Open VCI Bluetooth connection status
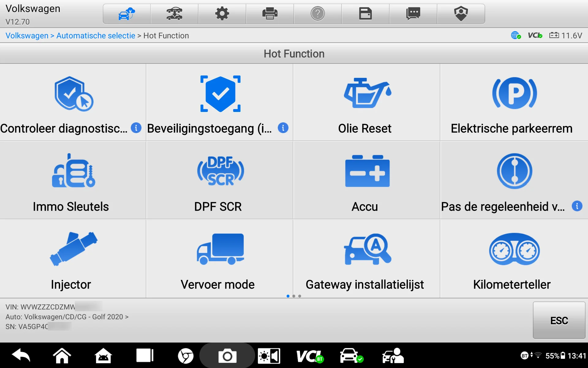 (x=310, y=356)
